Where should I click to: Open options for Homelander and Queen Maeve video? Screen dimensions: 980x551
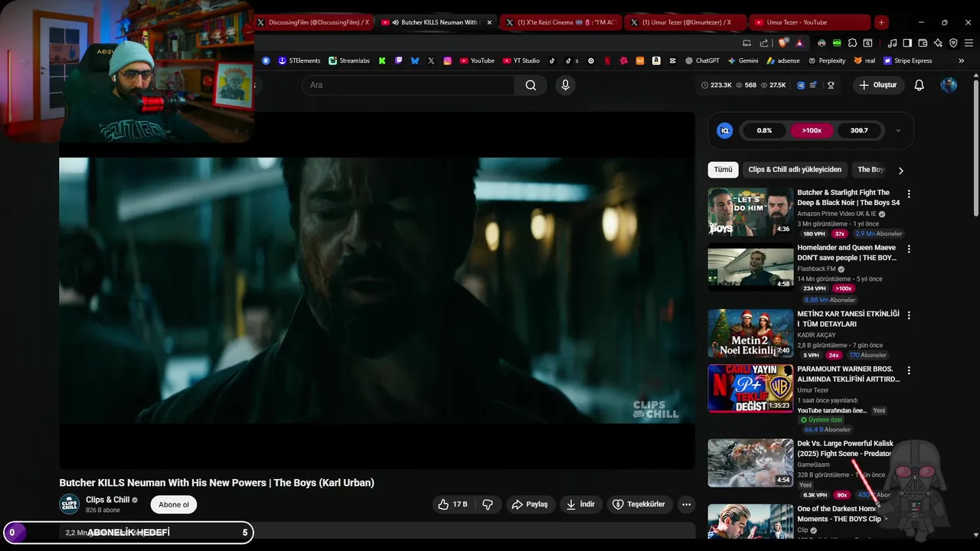pos(909,249)
